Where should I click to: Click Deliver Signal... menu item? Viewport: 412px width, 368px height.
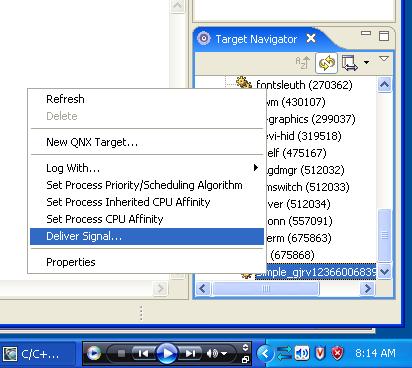click(x=147, y=236)
